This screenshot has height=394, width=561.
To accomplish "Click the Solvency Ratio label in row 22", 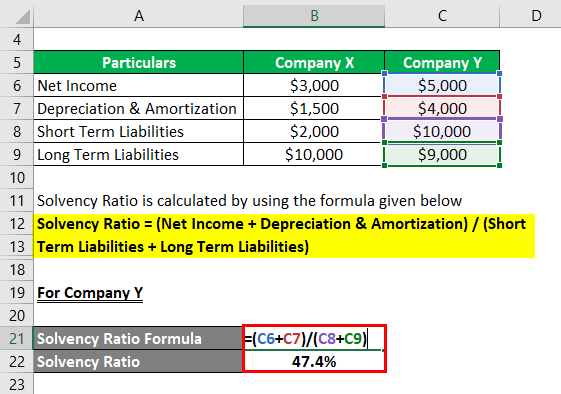I will tap(138, 361).
